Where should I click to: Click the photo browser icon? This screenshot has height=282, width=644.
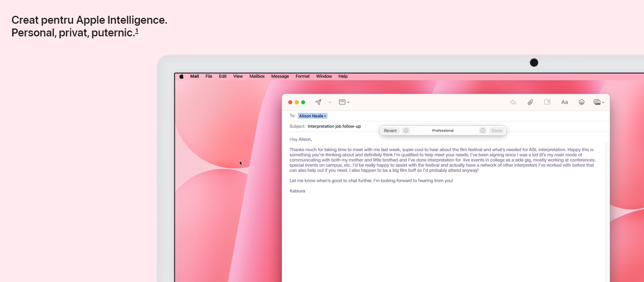coord(597,102)
